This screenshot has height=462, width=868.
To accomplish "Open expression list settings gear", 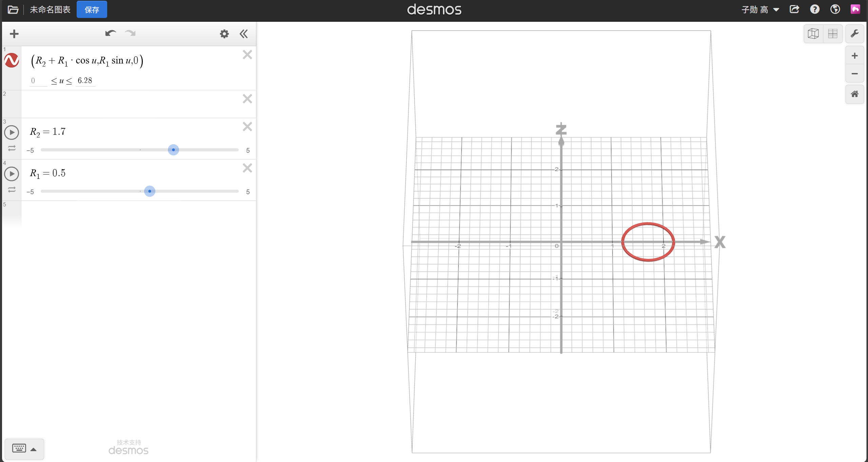I will tap(224, 34).
